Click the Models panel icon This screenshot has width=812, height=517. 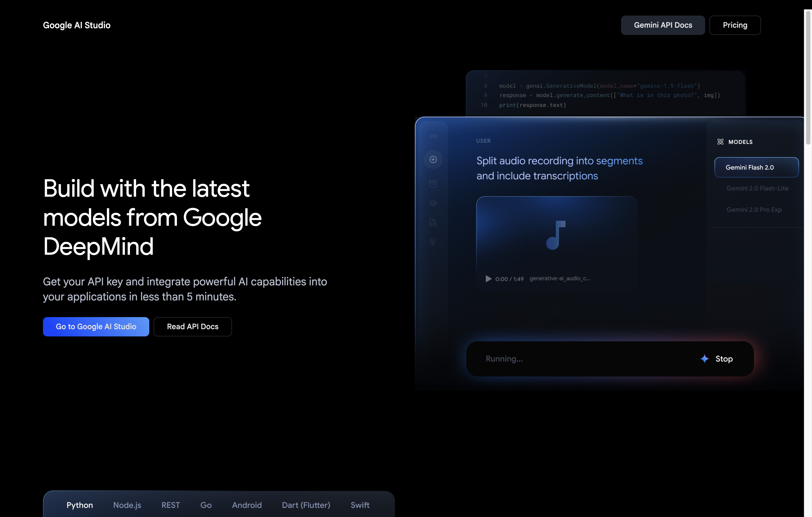click(720, 142)
